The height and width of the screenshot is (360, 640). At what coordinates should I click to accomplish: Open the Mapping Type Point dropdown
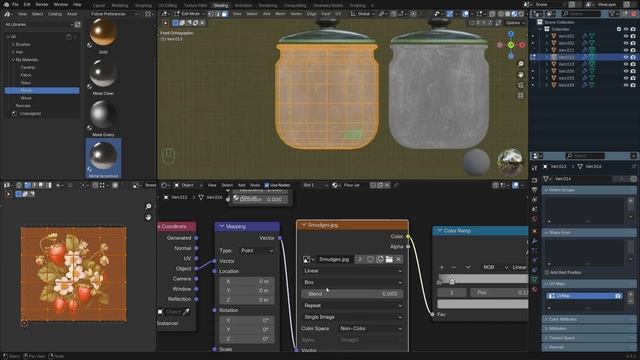(257, 251)
